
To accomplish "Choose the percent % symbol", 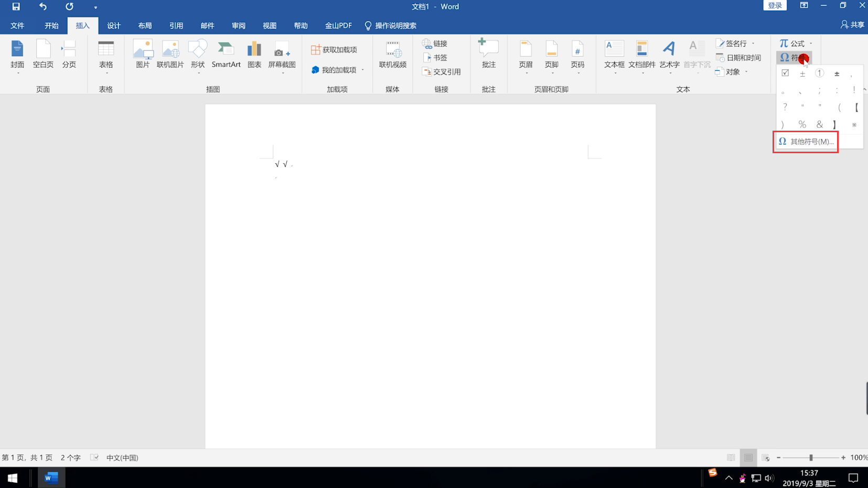I will pos(802,124).
